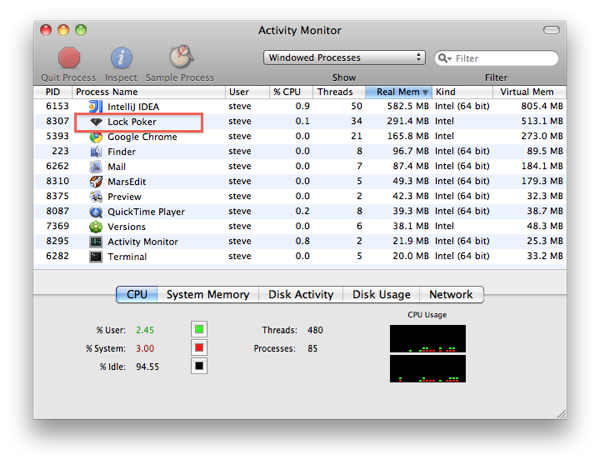Viewport: 600px width, 465px height.
Task: Select the IntelliJ IDEA app icon
Action: pos(96,106)
